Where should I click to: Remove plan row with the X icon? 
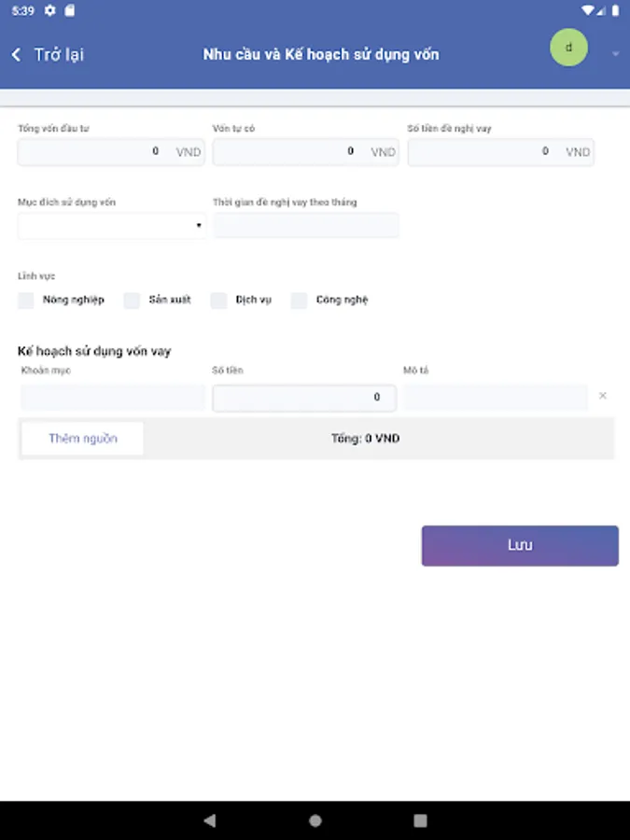tap(602, 396)
